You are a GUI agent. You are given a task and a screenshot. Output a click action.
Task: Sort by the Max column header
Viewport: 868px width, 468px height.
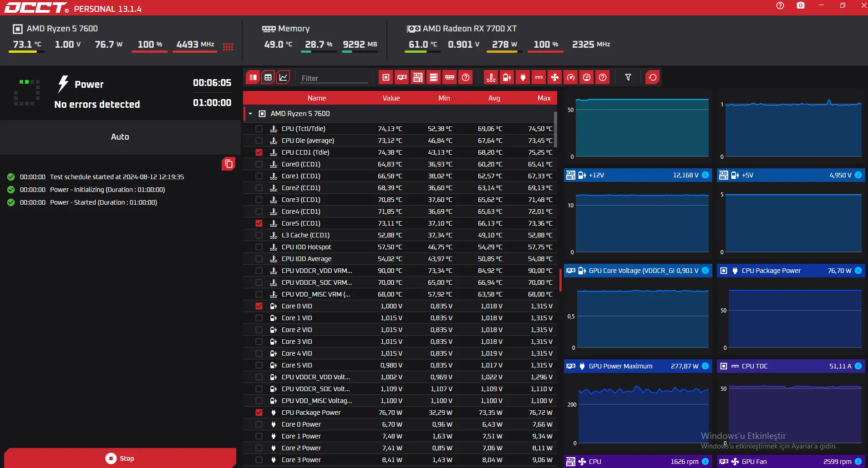click(544, 98)
